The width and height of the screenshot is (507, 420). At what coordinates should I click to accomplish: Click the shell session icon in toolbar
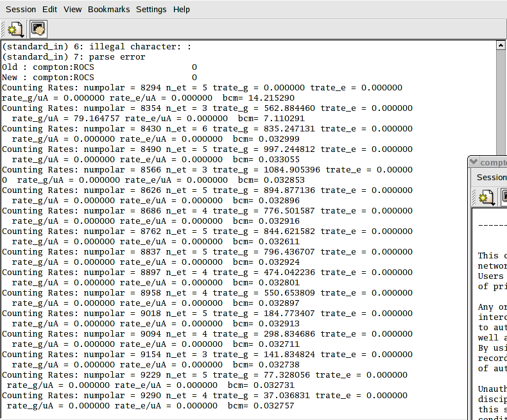coord(39,29)
